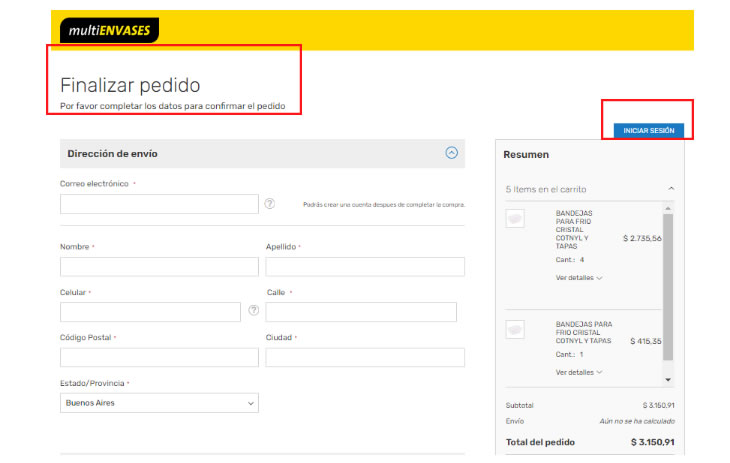Collapse the 5 items en el carrito list
Screen dimensions: 730x463
point(671,188)
